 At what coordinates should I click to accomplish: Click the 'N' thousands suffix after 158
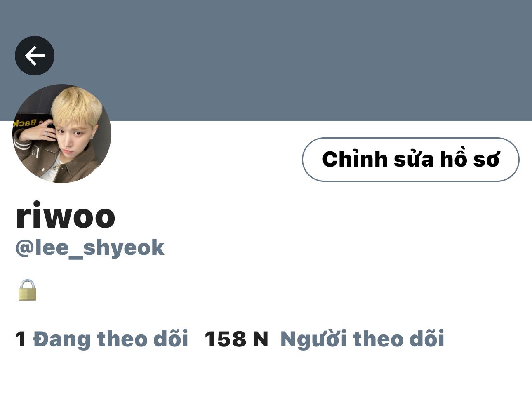[x=260, y=339]
